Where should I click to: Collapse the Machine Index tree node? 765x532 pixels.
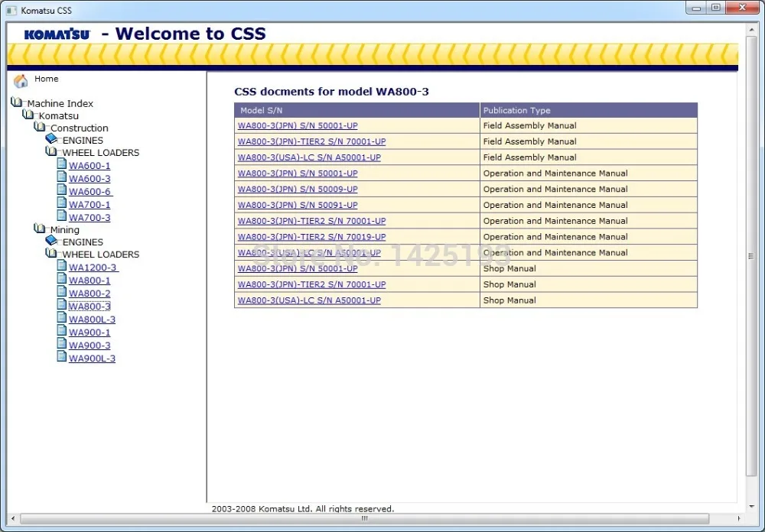[17, 102]
